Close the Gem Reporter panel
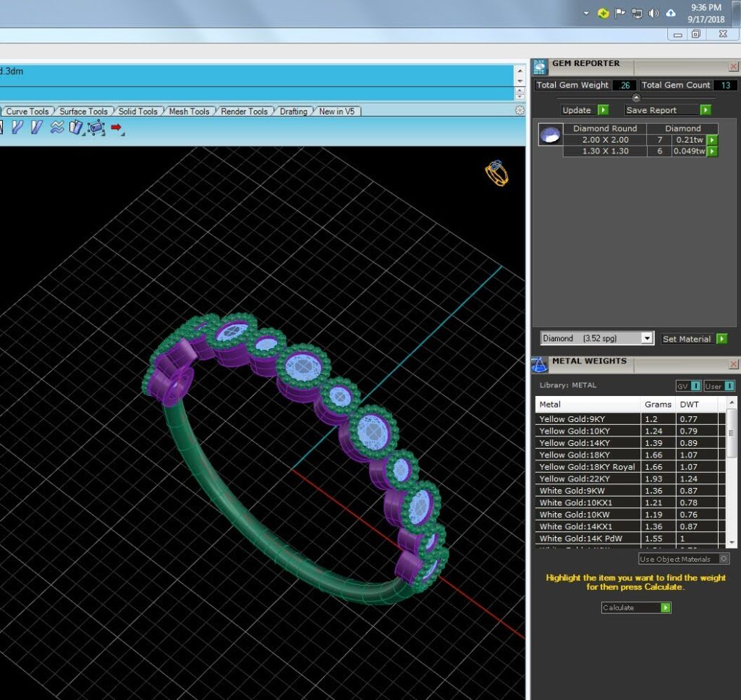Screen dimensions: 741x700 pos(734,67)
